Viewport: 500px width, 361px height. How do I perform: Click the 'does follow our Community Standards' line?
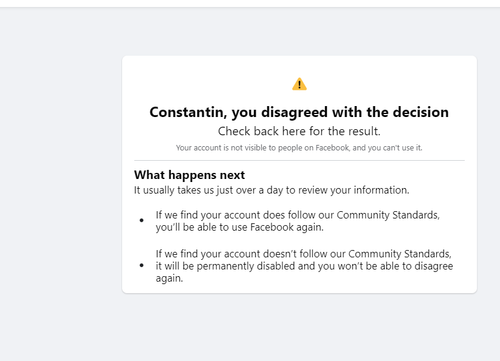click(x=297, y=215)
